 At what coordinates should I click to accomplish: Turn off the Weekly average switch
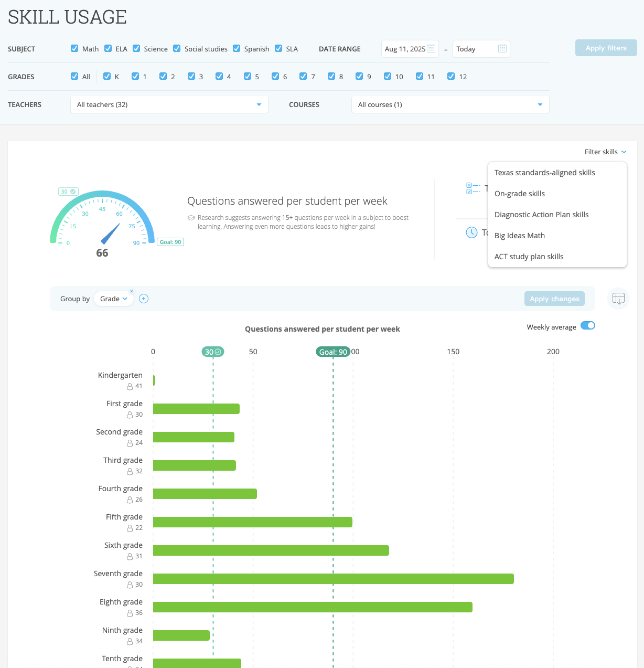pyautogui.click(x=588, y=326)
